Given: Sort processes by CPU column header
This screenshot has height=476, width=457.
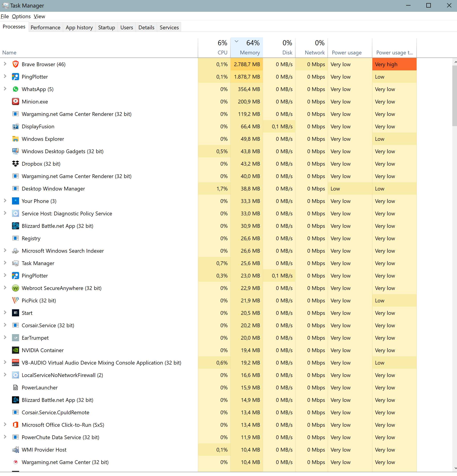Looking at the screenshot, I should [x=222, y=52].
